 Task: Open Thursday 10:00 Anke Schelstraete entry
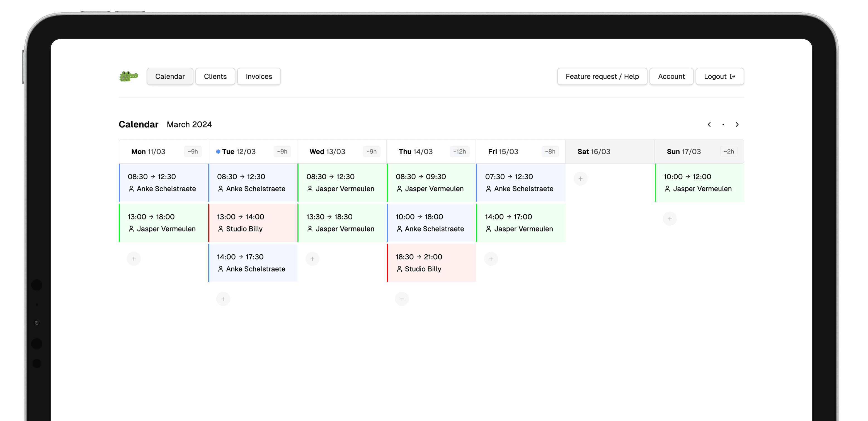click(431, 223)
